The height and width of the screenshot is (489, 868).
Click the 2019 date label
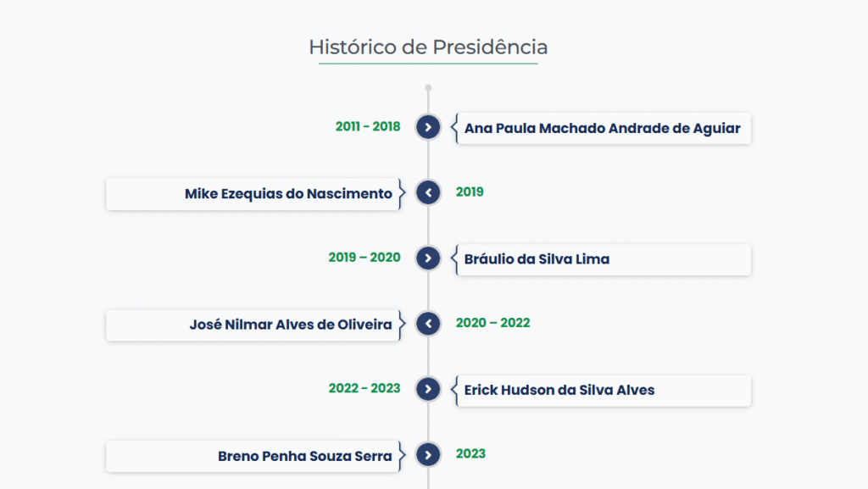(470, 192)
